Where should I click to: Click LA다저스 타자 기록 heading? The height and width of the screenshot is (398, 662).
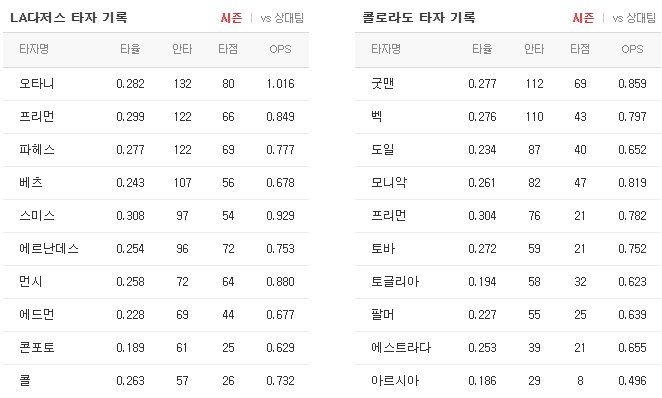(x=69, y=18)
